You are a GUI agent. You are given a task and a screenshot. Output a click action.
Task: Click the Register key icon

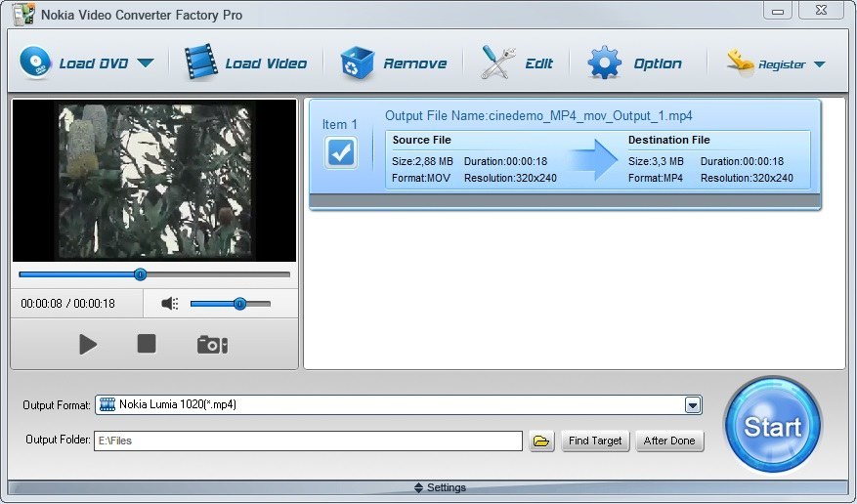740,63
